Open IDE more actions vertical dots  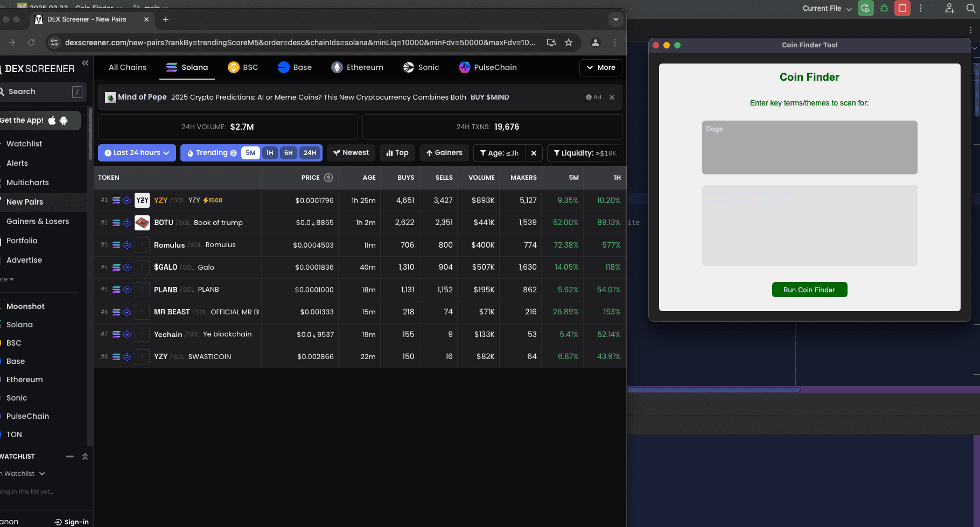click(x=921, y=8)
